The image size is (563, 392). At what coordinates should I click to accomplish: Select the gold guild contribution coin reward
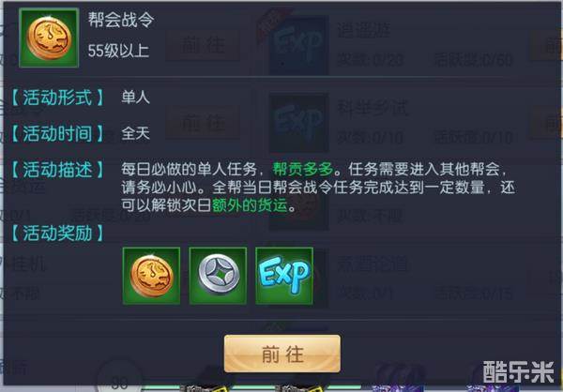point(151,276)
